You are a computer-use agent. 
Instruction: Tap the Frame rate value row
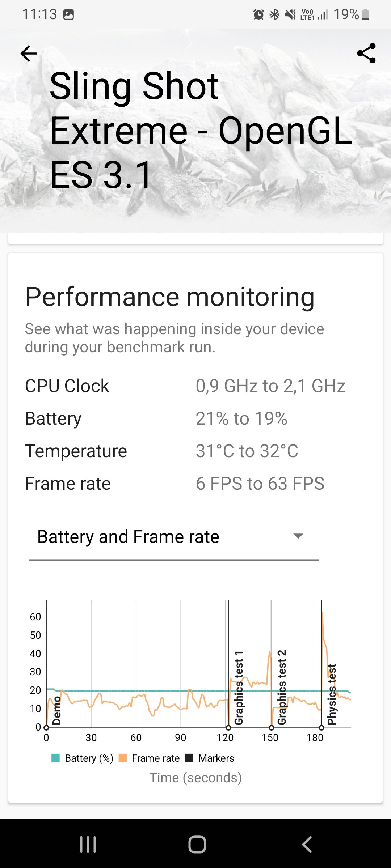coord(260,484)
